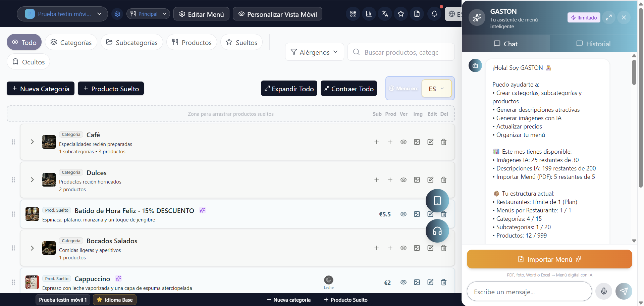Delete the Cappuccino product via trash icon
The image size is (644, 306).
coord(443,282)
